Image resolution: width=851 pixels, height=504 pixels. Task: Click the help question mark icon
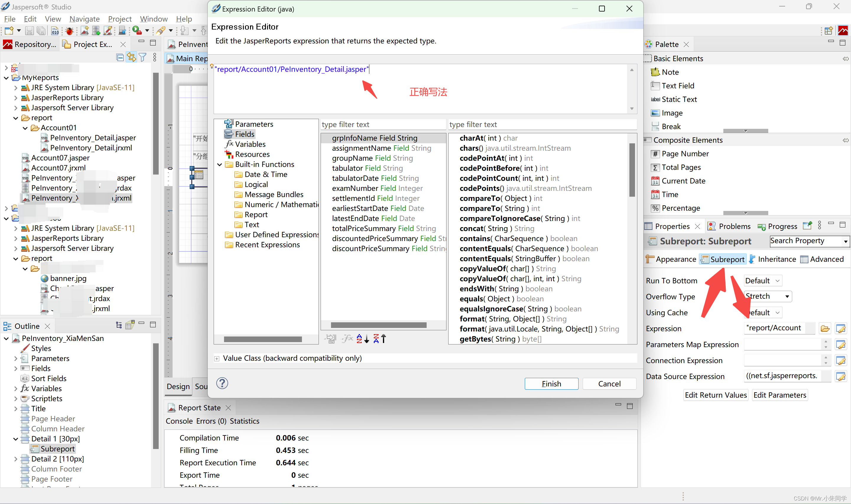point(222,383)
